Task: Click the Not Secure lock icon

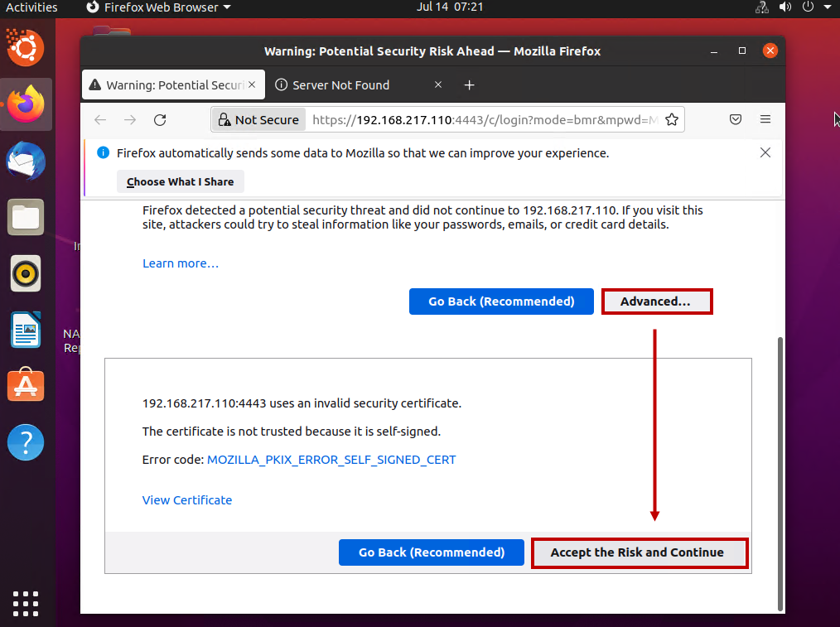Action: pos(224,119)
